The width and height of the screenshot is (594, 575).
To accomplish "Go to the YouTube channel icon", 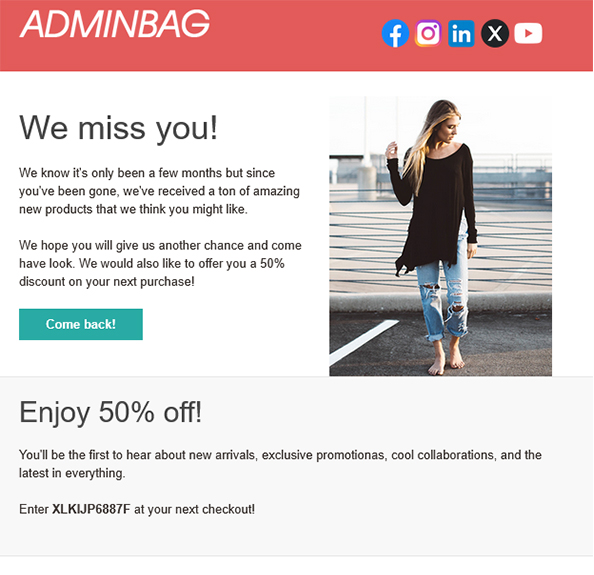I will 528,33.
